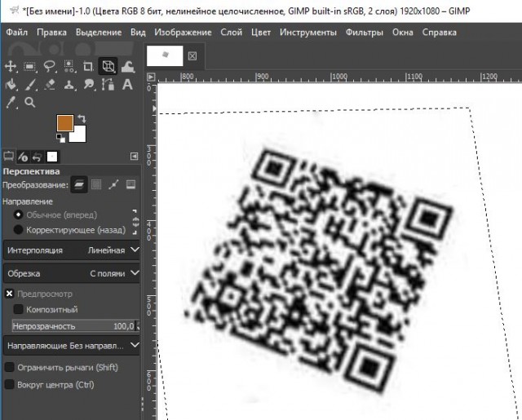The height and width of the screenshot is (420, 522).
Task: Open the Tool Options tab
Action: point(8,156)
